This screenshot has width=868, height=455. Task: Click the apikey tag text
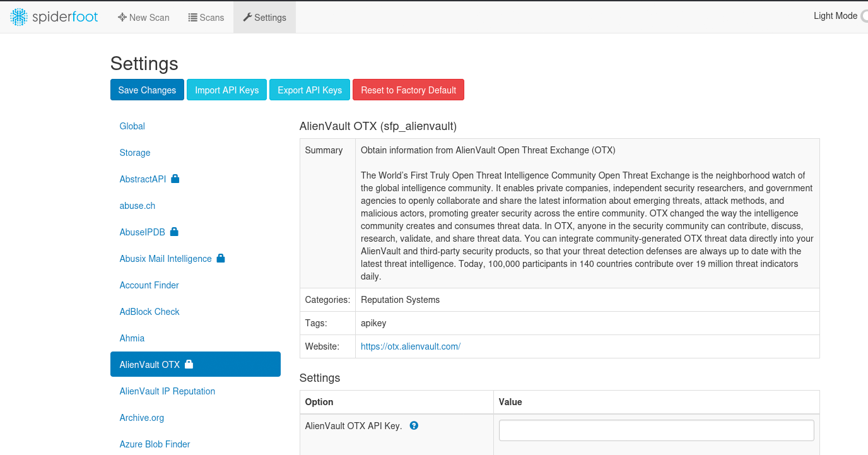coord(373,323)
